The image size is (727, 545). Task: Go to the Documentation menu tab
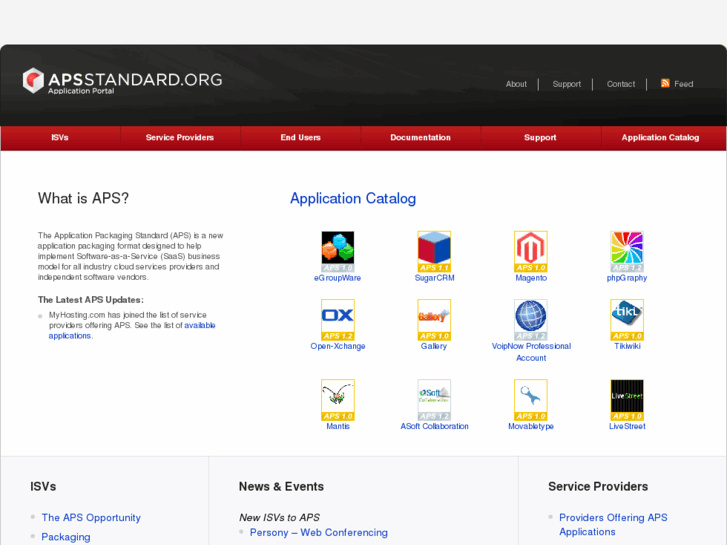point(420,138)
